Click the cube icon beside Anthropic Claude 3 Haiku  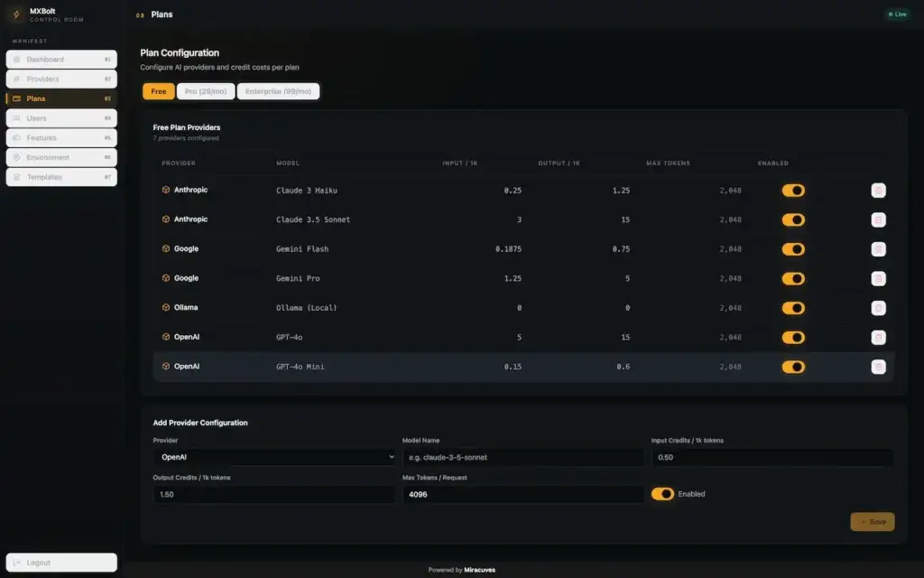coord(166,190)
